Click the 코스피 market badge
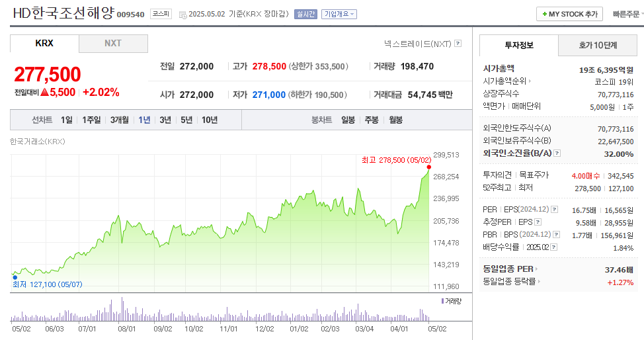The height and width of the screenshot is (340, 644). [161, 14]
